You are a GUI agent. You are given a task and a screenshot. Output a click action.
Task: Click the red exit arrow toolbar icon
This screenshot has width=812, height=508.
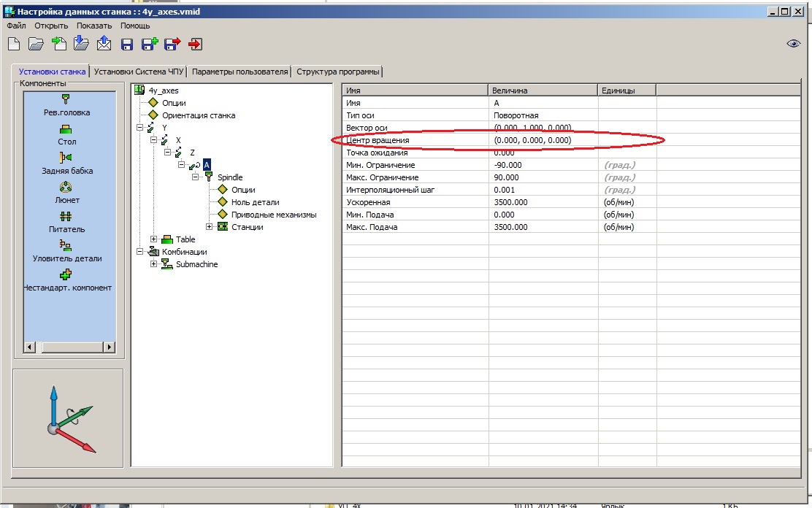click(195, 44)
